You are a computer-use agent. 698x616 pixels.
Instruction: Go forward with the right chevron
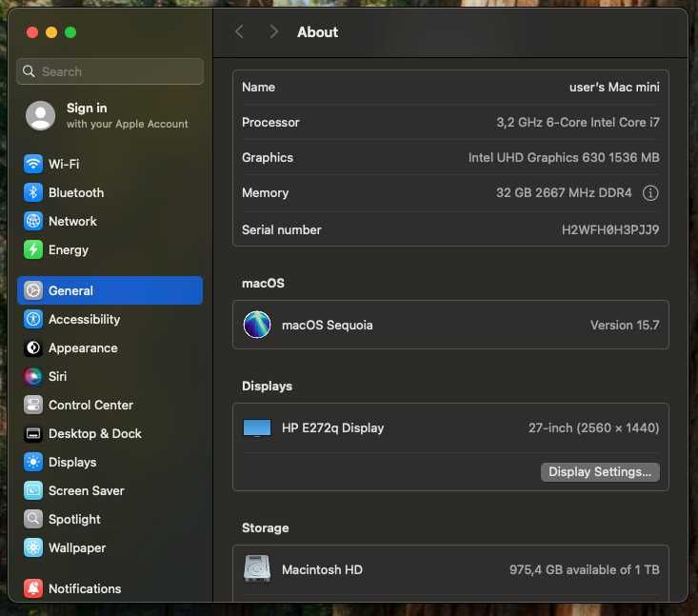click(273, 31)
